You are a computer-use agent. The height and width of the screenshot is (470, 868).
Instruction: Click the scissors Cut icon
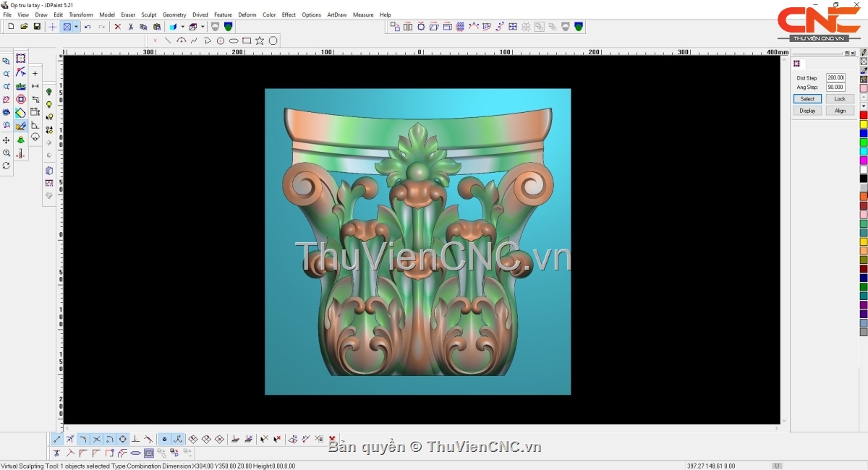tap(130, 27)
